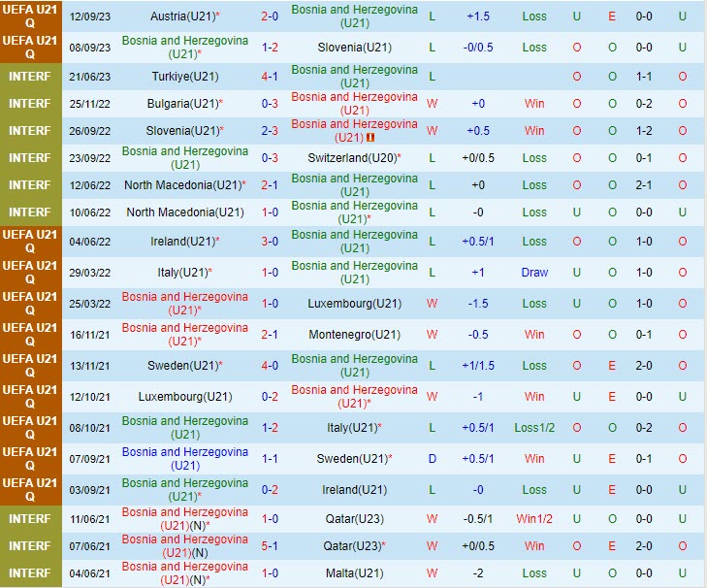The height and width of the screenshot is (588, 707).
Task: Click half-time score 2-1 in the 12/06/22 row
Action: point(644,185)
